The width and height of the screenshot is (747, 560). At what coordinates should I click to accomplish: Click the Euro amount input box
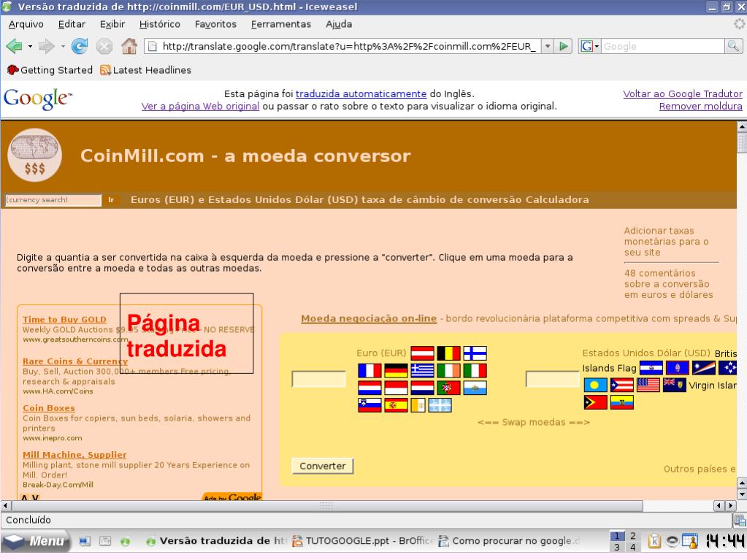tap(318, 379)
